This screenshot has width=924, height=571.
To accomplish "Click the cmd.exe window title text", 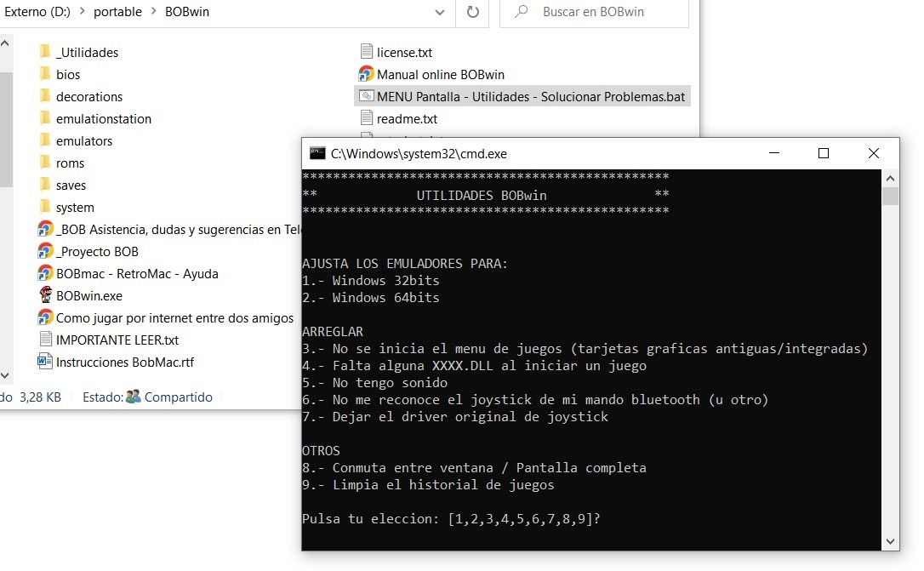I will (x=419, y=154).
